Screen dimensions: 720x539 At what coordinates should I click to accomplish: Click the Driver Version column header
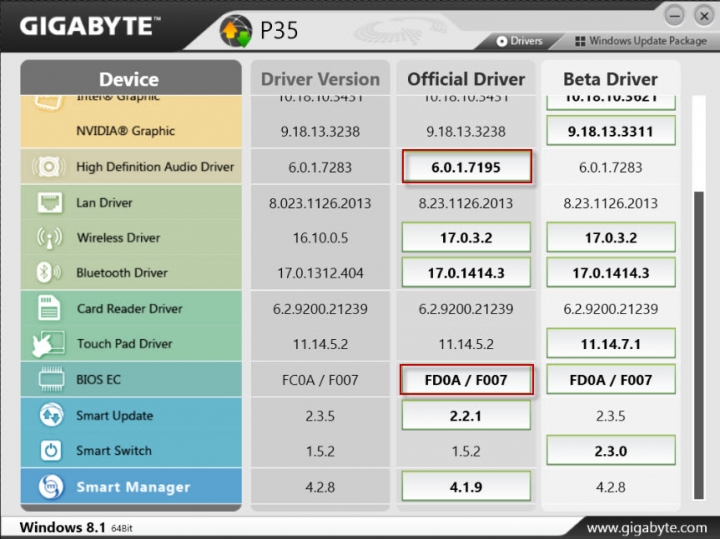tap(320, 79)
